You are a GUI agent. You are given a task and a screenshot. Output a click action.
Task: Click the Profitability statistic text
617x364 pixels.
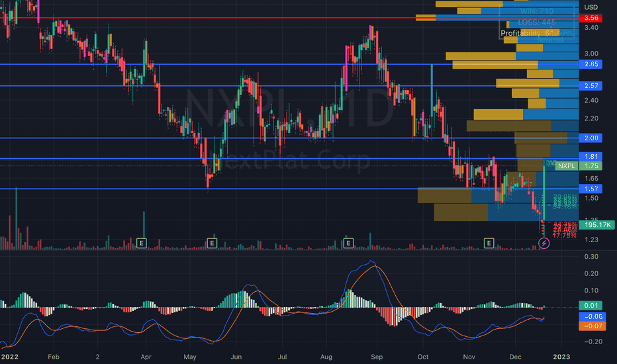click(x=537, y=34)
